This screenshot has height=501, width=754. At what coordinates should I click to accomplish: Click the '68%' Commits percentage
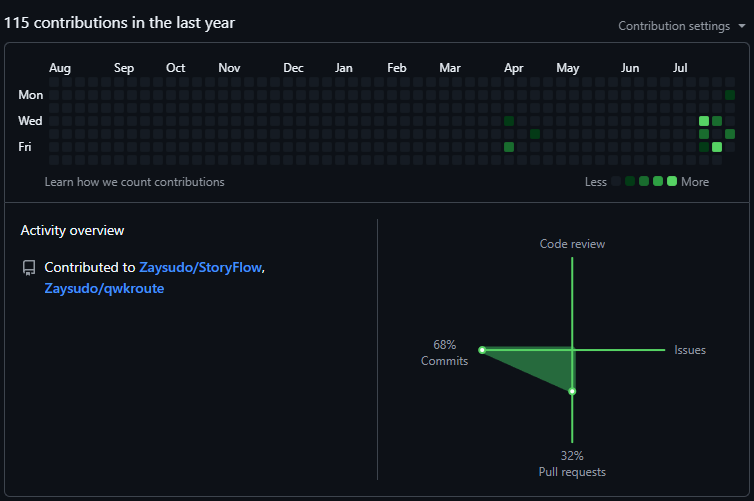(444, 345)
